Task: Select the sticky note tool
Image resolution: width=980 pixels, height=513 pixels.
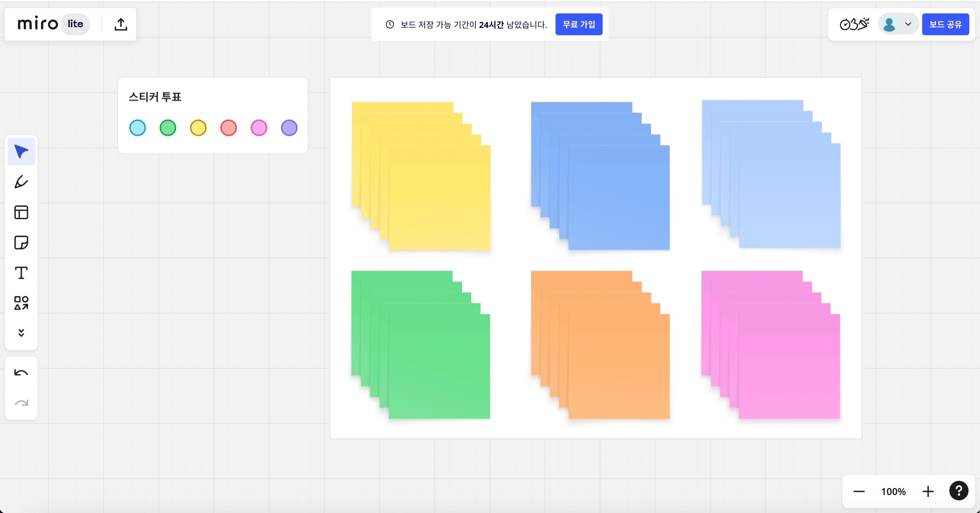Action: click(21, 242)
